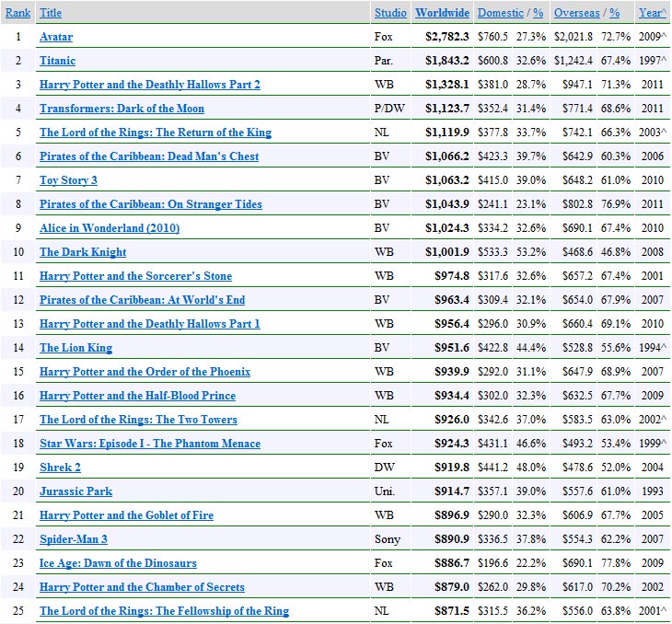Open the Jurassic Park link
The width and height of the screenshot is (672, 624).
tap(76, 491)
